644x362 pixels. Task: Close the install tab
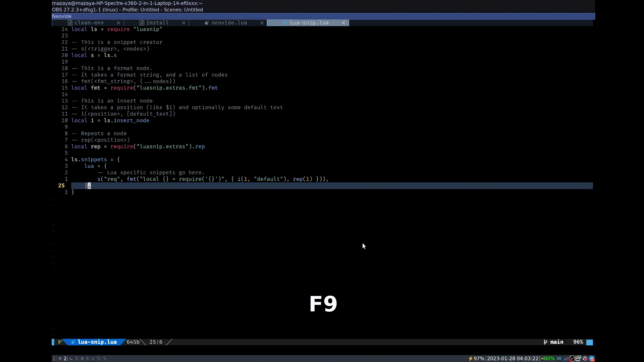point(183,23)
